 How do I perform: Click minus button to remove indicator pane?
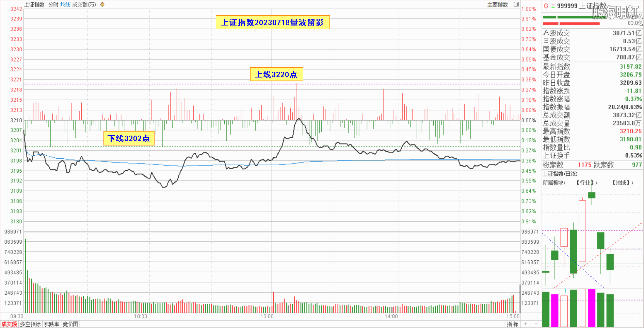tap(536, 324)
